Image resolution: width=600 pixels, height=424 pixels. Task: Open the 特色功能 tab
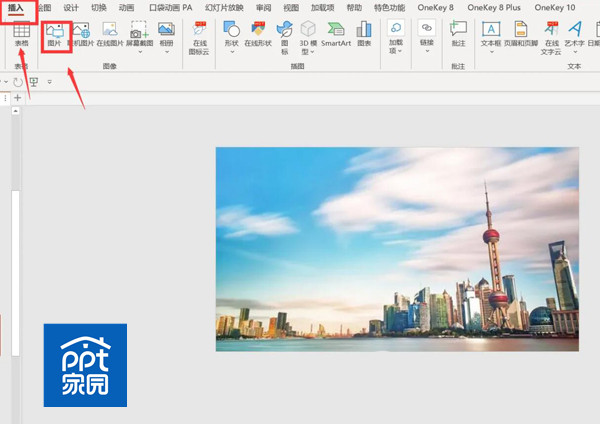[390, 8]
